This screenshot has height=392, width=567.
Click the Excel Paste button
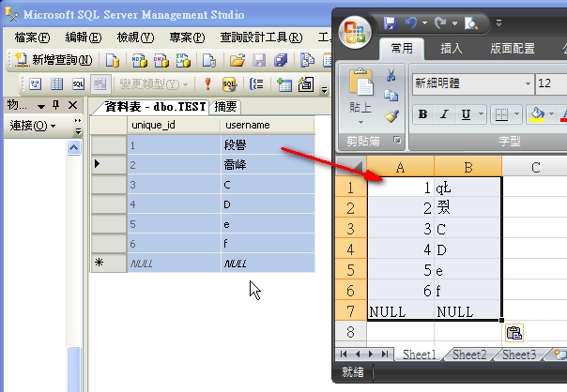point(360,95)
